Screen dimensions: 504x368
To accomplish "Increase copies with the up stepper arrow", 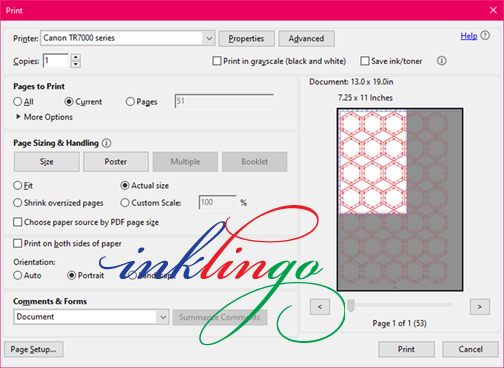I will (x=76, y=57).
